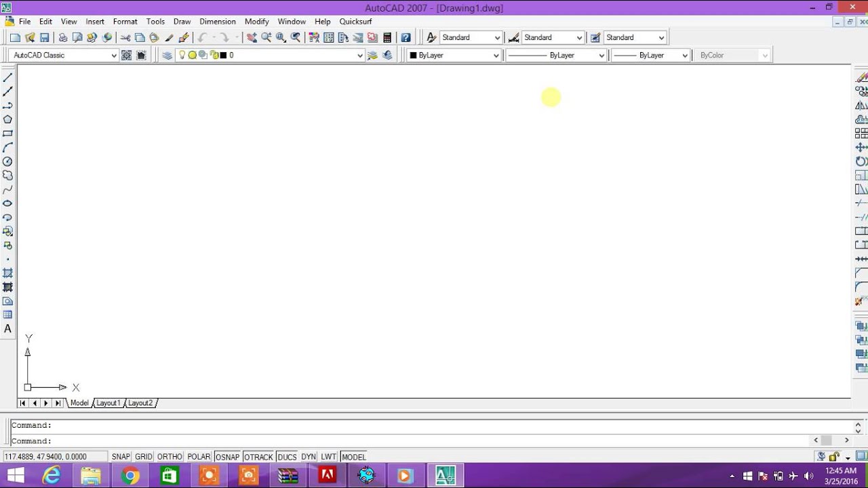Viewport: 868px width, 488px height.
Task: Toggle OSNAP in status bar
Action: (x=227, y=457)
